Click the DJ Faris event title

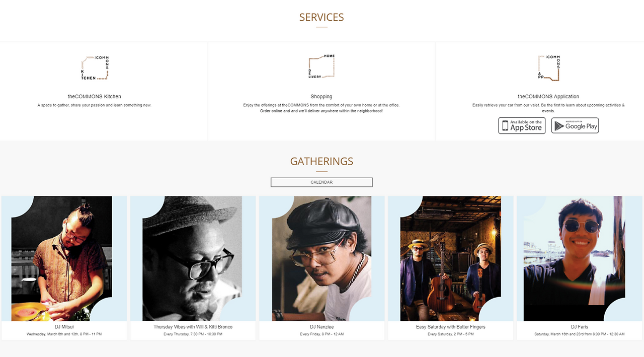[580, 327]
